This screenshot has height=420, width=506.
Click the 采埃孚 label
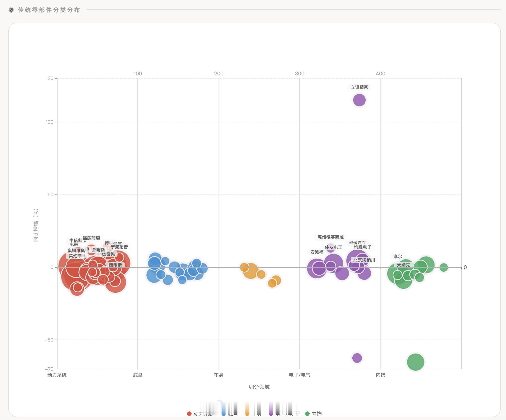click(x=75, y=256)
